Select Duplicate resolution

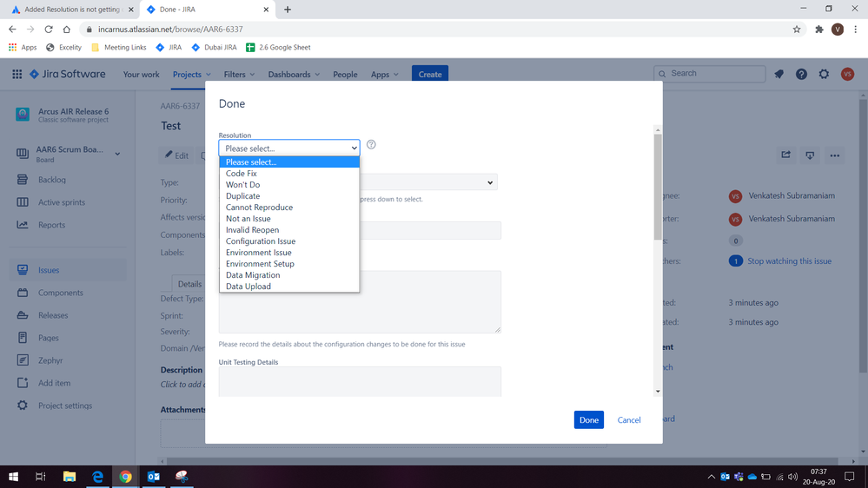(289, 196)
